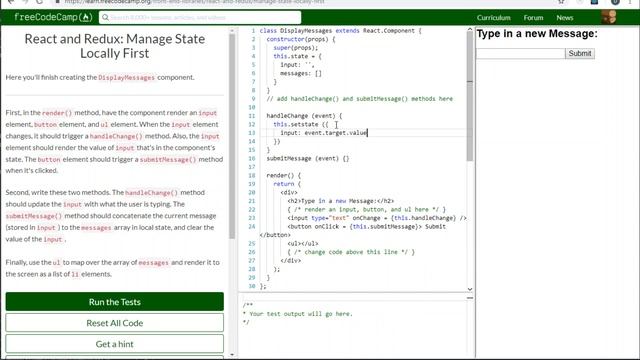Click the input type="text" code line
The width and height of the screenshot is (640, 360).
tap(377, 218)
